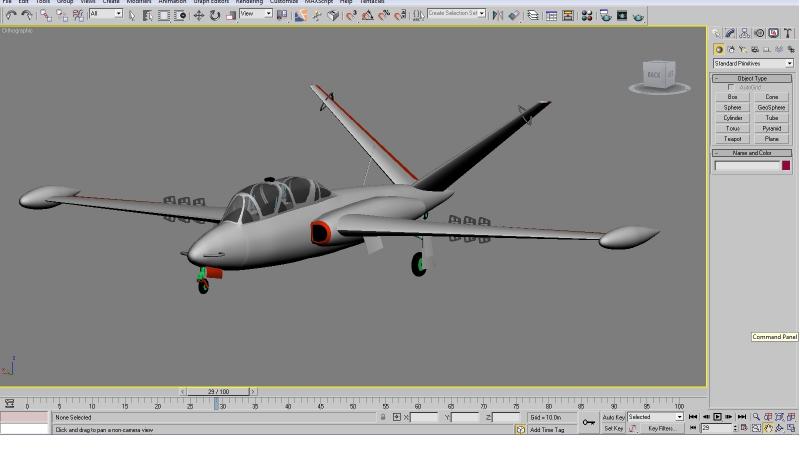This screenshot has height=450, width=800.
Task: Collapse the Object Type rollout
Action: pyautogui.click(x=752, y=79)
